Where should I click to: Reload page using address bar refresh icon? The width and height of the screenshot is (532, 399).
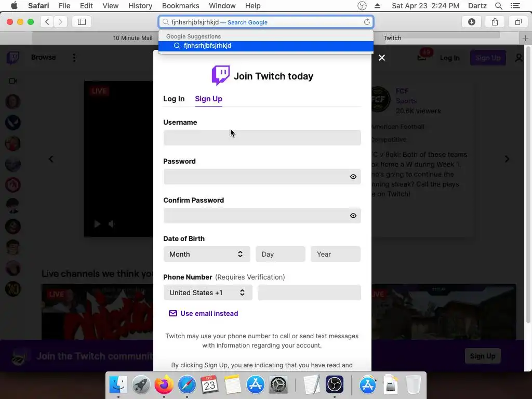367,22
